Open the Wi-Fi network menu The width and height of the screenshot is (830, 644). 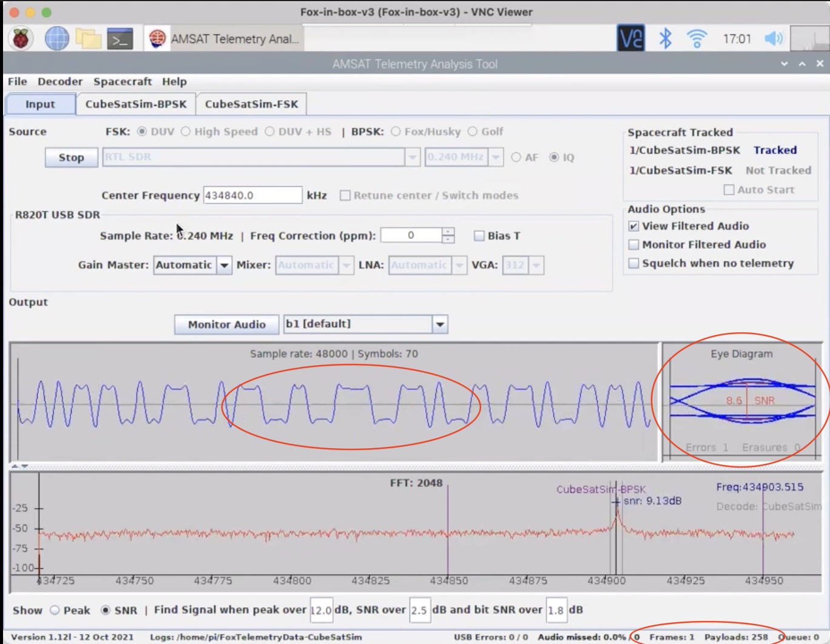click(x=697, y=39)
